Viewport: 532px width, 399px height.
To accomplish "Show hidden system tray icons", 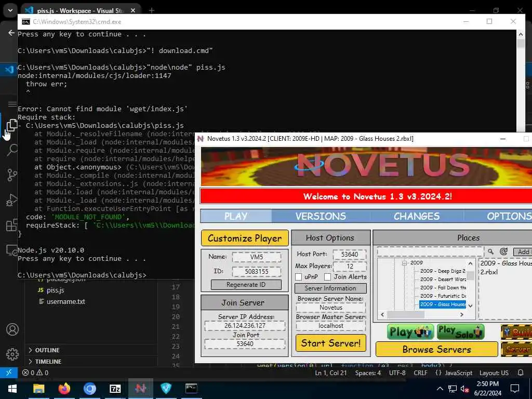I will [440, 389].
